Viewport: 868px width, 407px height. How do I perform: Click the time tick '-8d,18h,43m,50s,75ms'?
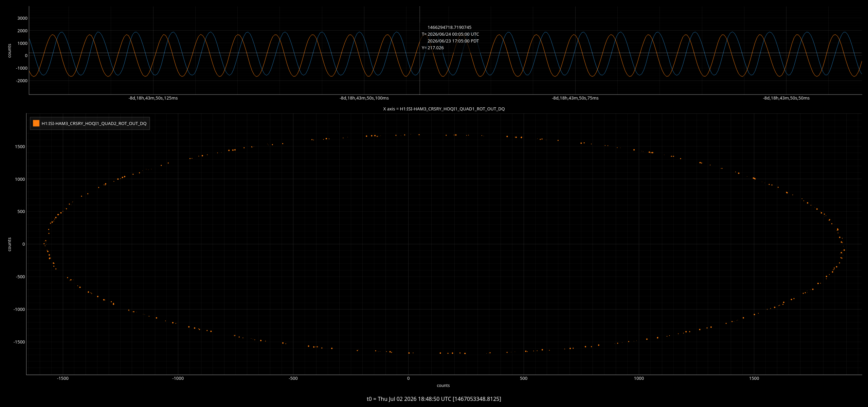point(575,98)
